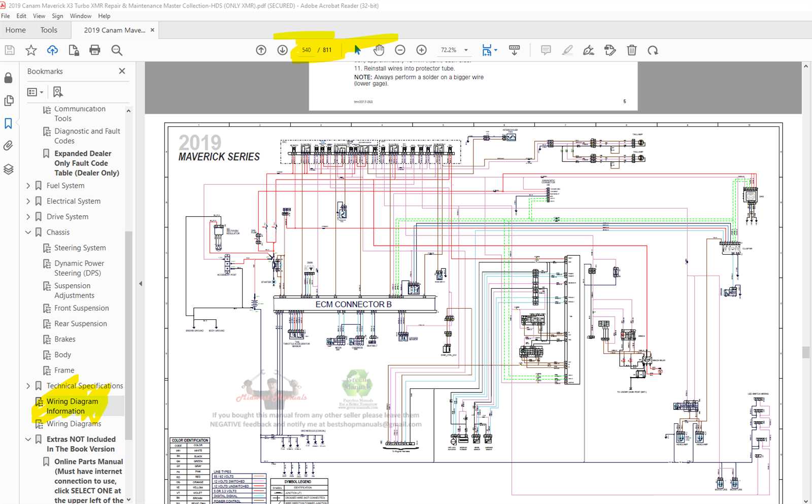
Task: Close the Bookmarks panel
Action: point(122,71)
